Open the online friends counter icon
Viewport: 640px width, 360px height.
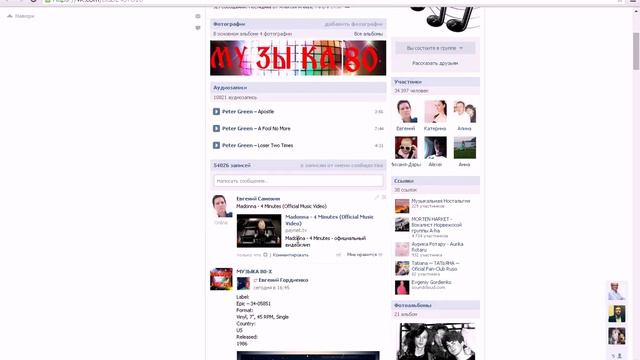[617, 356]
